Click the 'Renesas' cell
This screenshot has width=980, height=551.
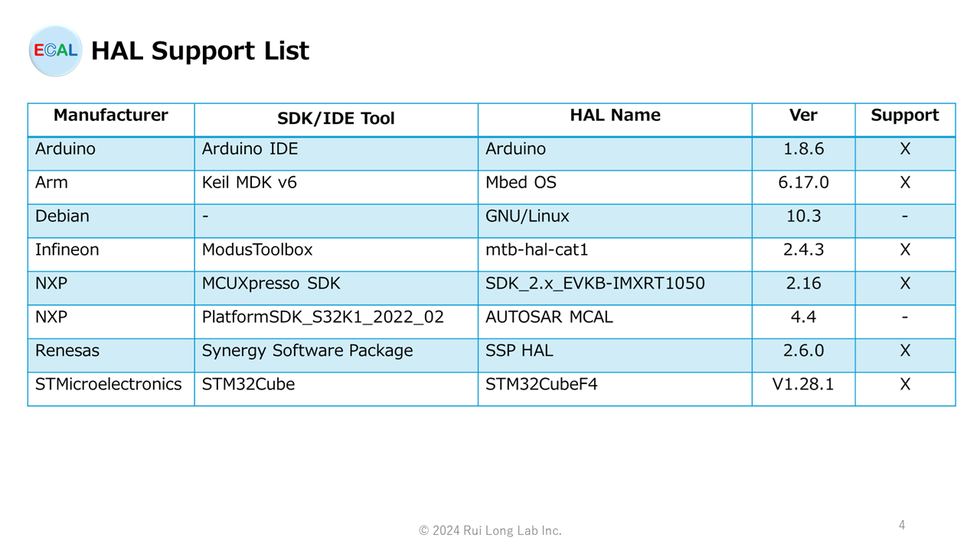coord(111,356)
